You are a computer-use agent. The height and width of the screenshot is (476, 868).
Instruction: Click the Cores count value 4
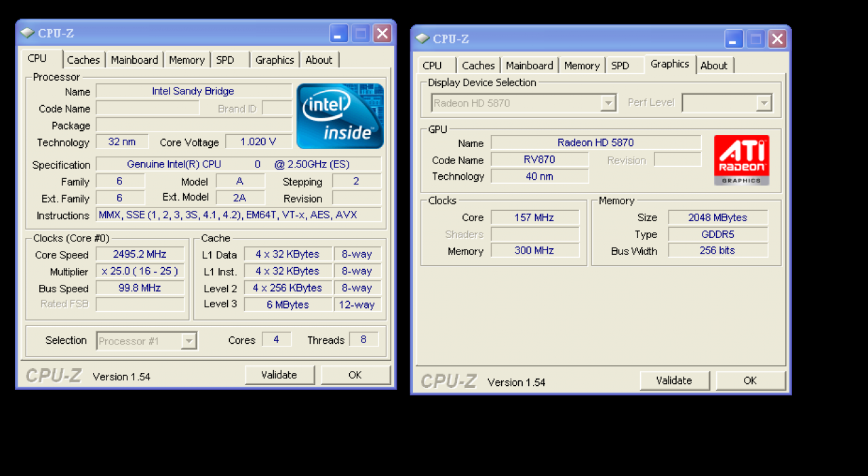pos(277,339)
